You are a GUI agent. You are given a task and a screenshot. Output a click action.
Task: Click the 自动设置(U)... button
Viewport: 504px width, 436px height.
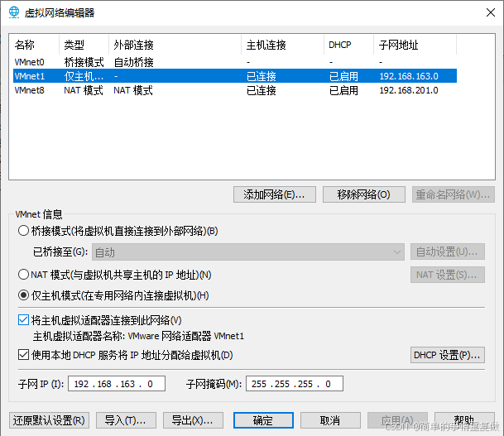448,252
